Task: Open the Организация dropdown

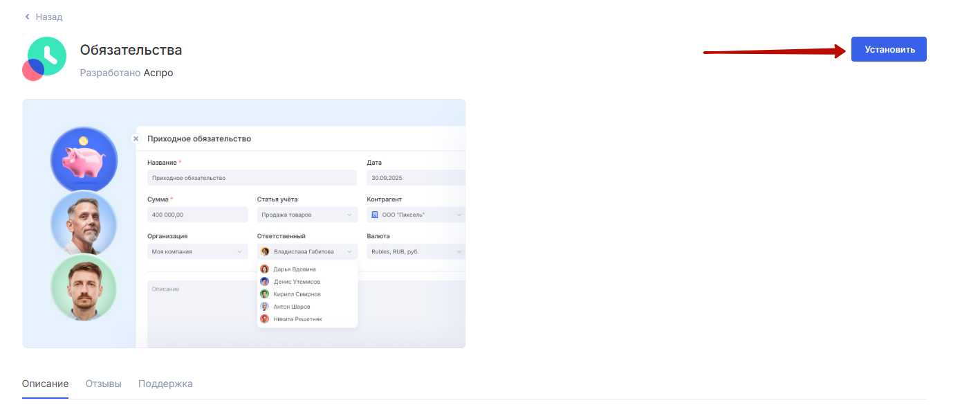Action: point(197,251)
